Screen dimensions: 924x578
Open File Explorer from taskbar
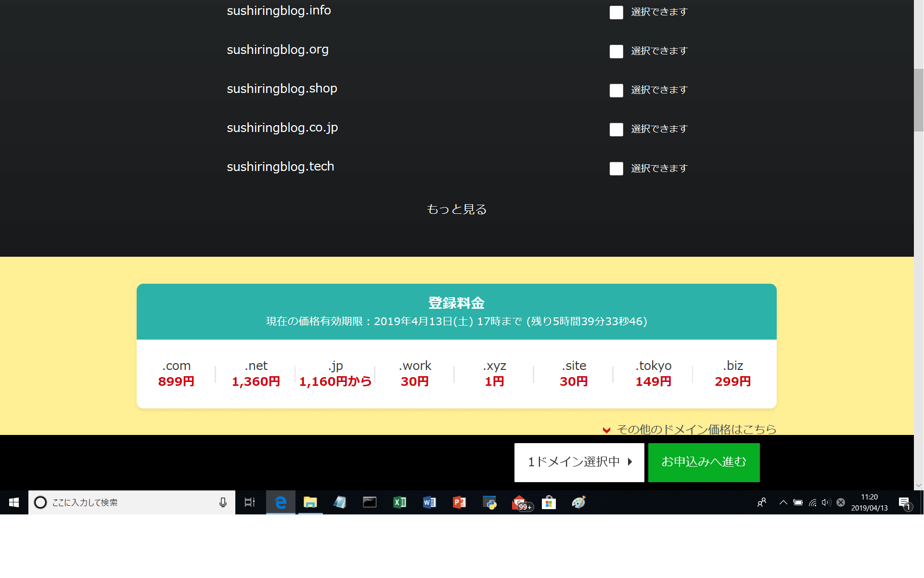click(x=310, y=502)
